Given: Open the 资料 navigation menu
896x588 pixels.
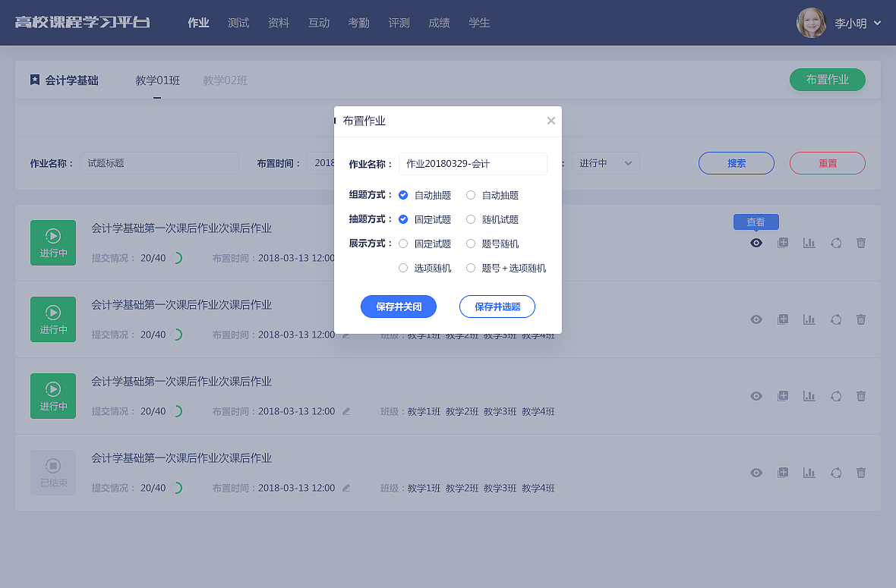Looking at the screenshot, I should tap(279, 23).
